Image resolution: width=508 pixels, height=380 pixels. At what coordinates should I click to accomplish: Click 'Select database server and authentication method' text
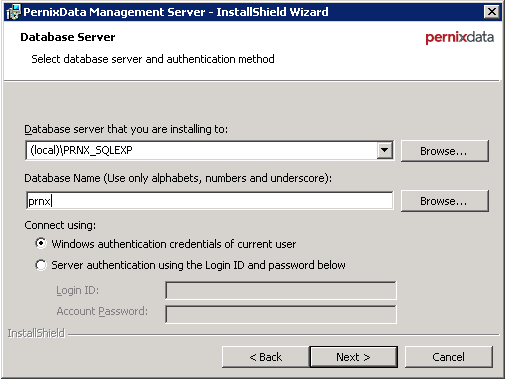tap(153, 59)
